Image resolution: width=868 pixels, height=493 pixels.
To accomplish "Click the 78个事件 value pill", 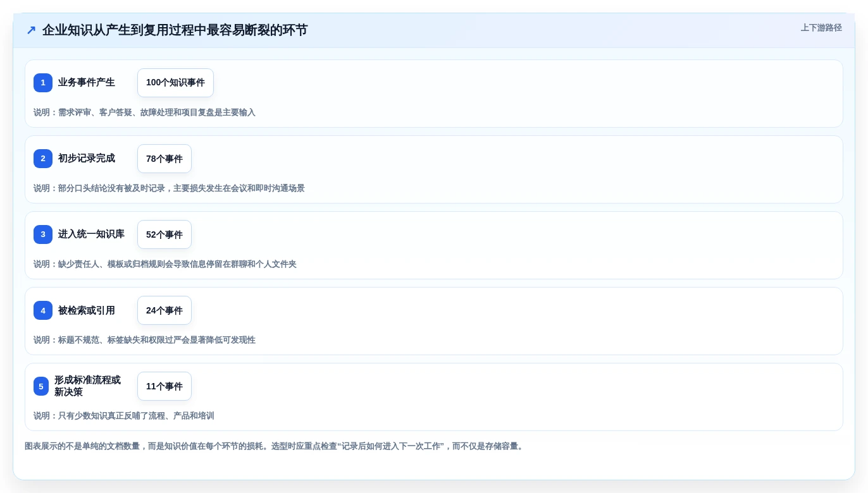I will [x=164, y=159].
